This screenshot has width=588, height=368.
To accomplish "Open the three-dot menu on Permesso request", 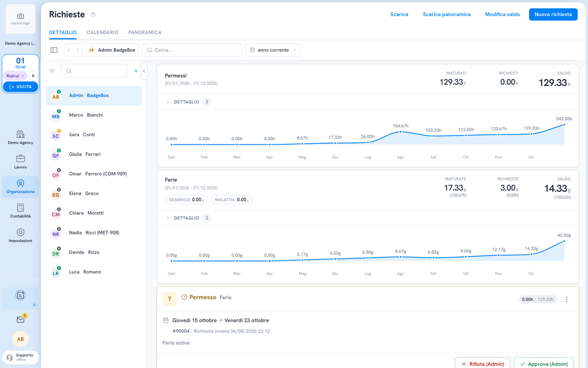I will coord(566,299).
